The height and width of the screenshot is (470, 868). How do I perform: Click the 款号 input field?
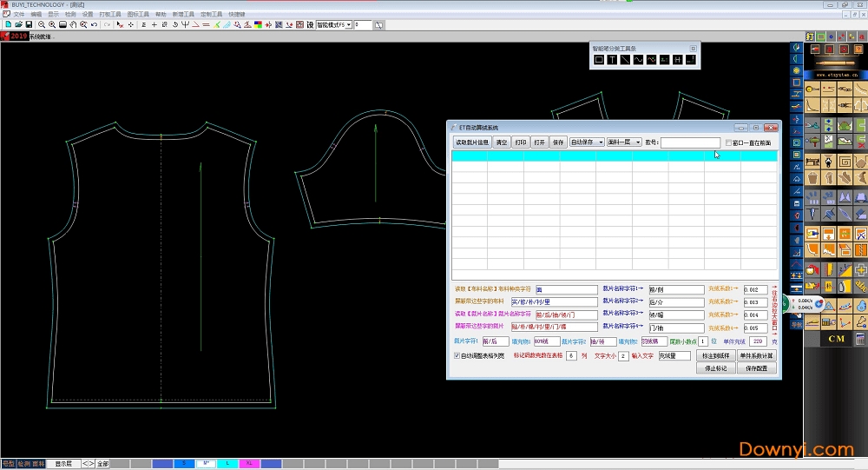[690, 142]
